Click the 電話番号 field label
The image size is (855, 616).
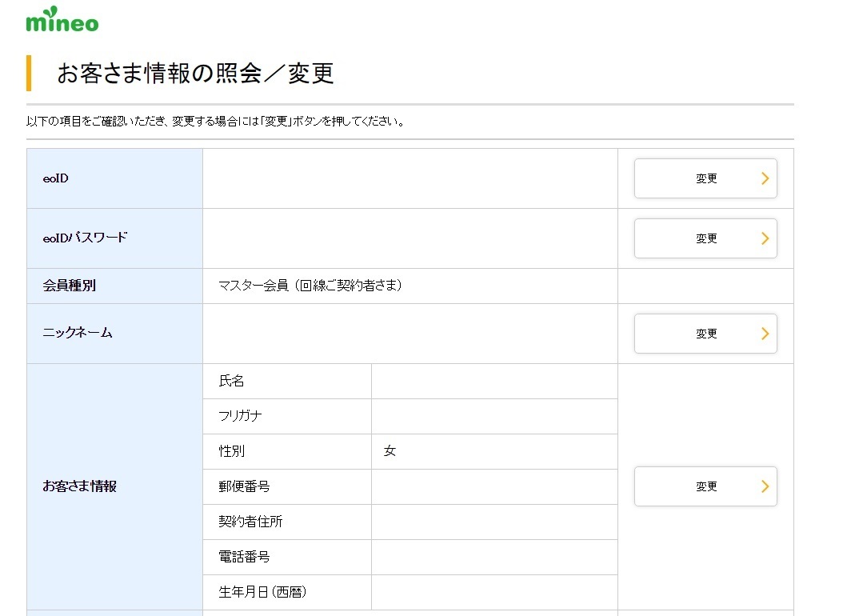(x=244, y=557)
